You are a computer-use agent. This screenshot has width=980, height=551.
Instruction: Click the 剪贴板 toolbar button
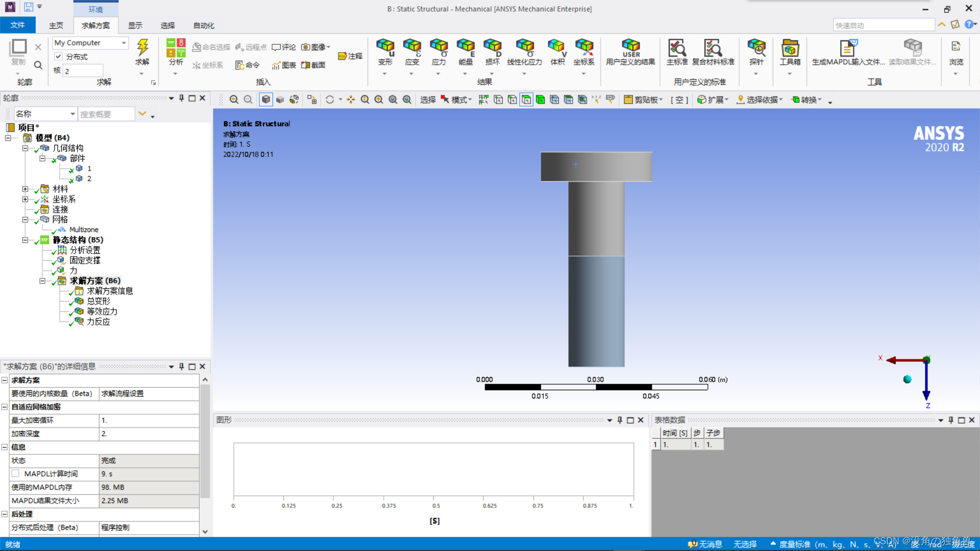[x=643, y=99]
